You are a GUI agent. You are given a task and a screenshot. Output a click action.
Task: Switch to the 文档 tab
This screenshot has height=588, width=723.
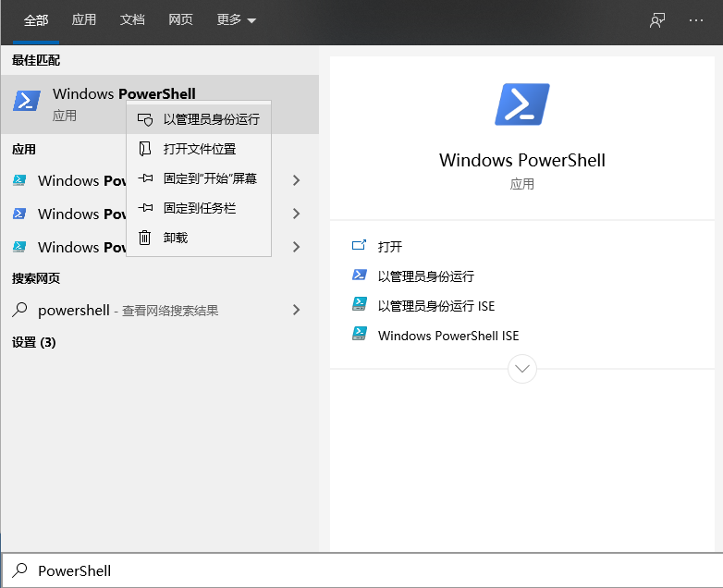(x=132, y=20)
